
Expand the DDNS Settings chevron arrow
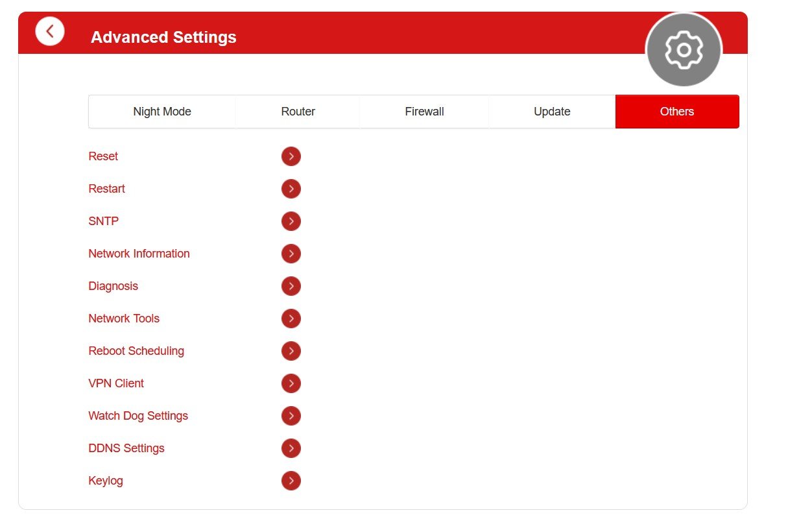coord(291,448)
